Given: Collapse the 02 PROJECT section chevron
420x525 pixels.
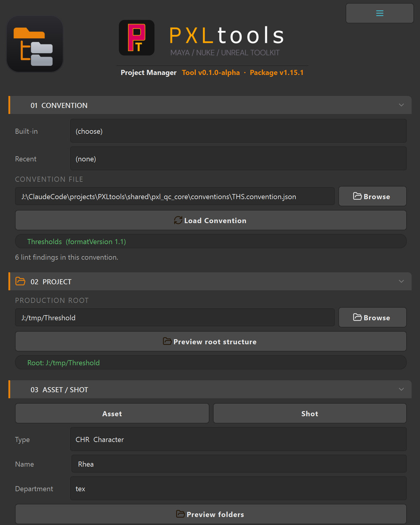Looking at the screenshot, I should click(401, 281).
